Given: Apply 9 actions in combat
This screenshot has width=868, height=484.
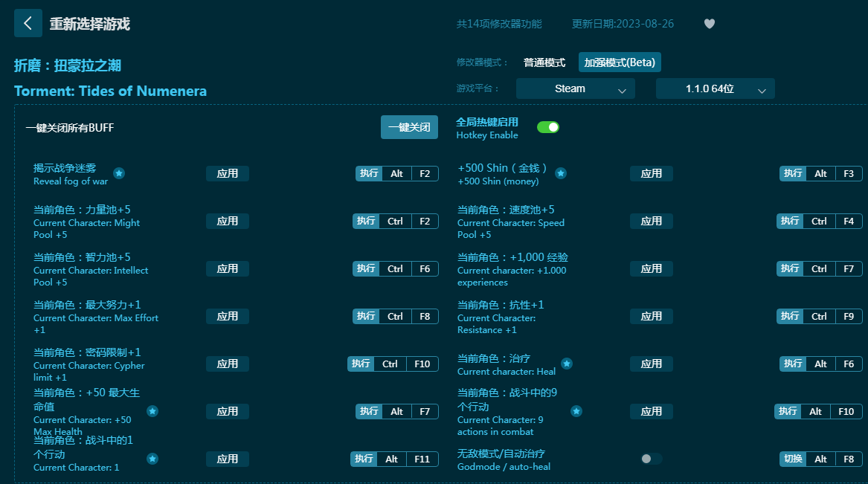Looking at the screenshot, I should (652, 412).
